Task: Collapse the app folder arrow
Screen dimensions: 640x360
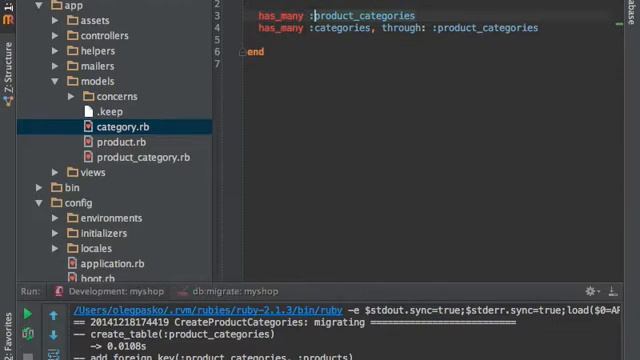Action: point(39,5)
